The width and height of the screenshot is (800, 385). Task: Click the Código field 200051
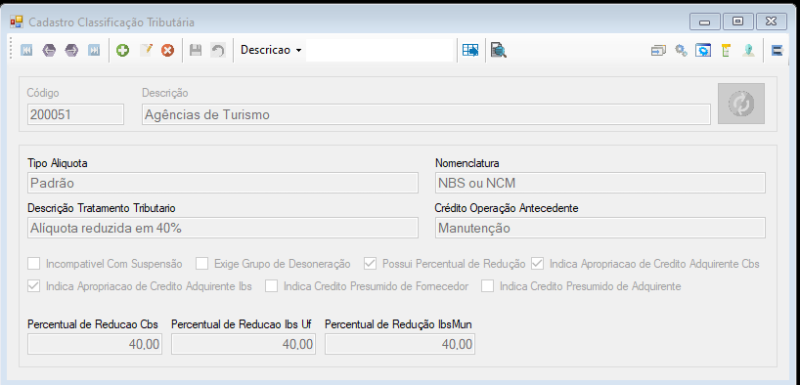(76, 114)
